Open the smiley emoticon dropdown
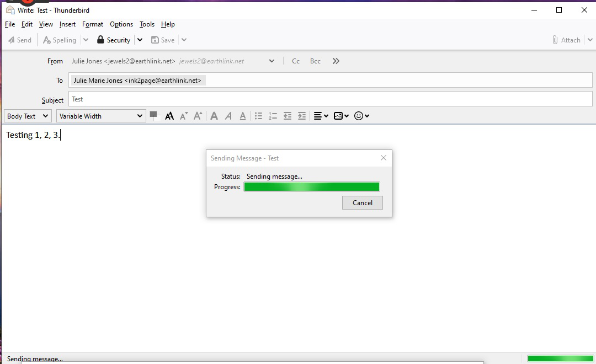This screenshot has width=596, height=364. tap(361, 116)
